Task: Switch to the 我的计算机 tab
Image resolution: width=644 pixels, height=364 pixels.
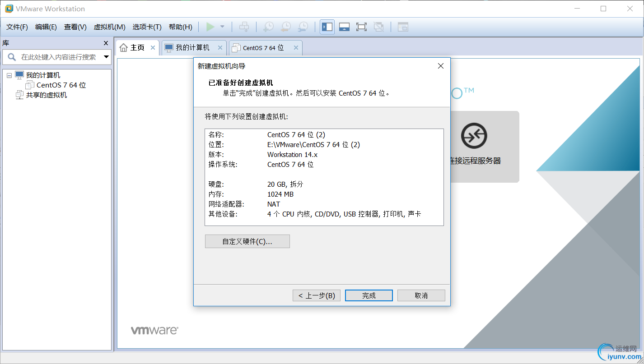Action: [193, 47]
